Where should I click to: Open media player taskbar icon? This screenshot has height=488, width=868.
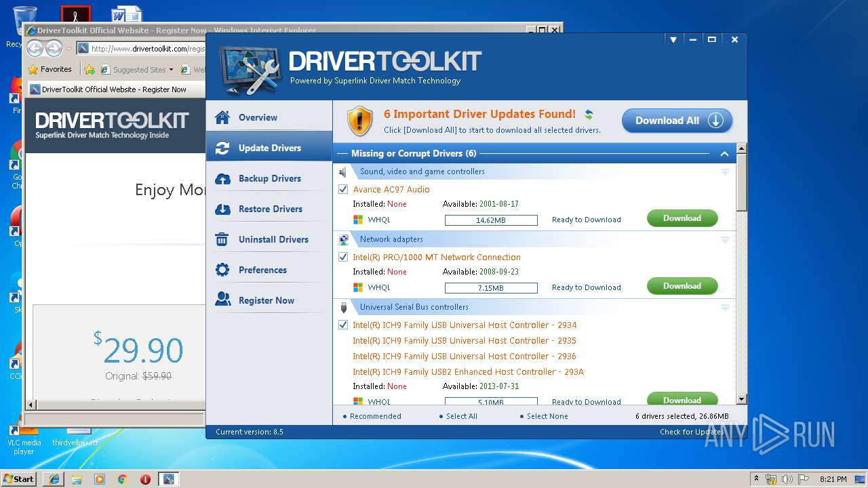tap(100, 479)
